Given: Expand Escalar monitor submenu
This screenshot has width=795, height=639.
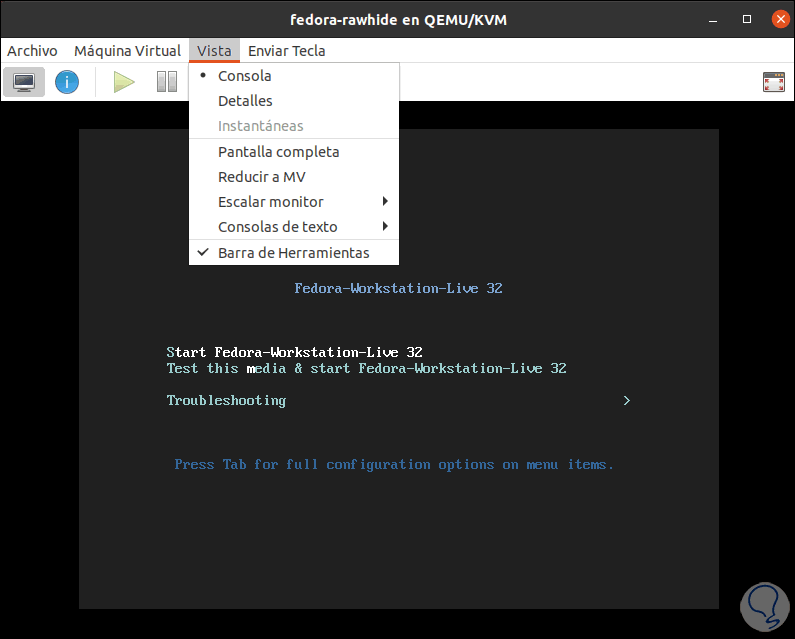Looking at the screenshot, I should click(x=294, y=202).
